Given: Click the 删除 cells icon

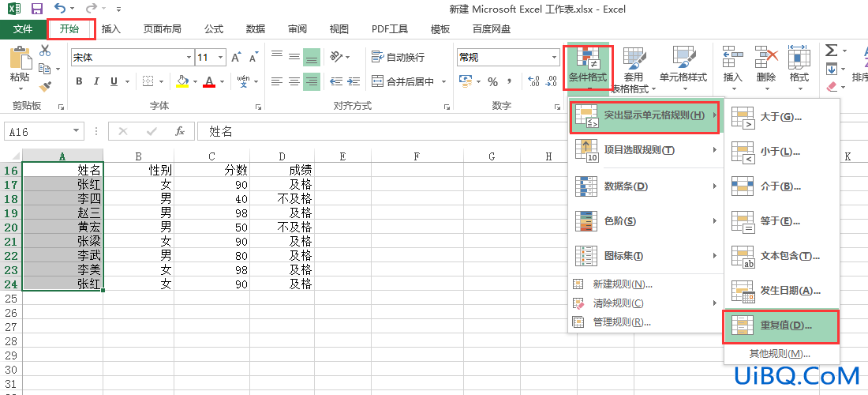Looking at the screenshot, I should coord(767,57).
